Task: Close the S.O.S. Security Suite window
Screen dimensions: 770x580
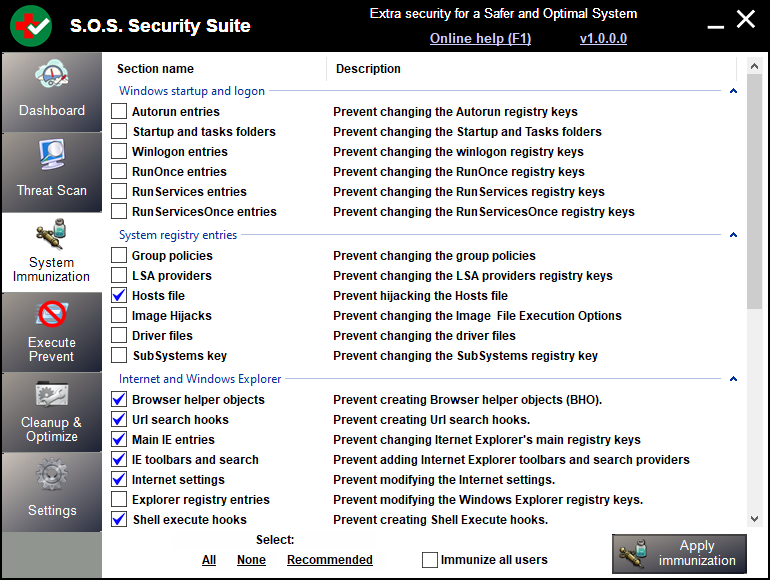Action: 745,19
